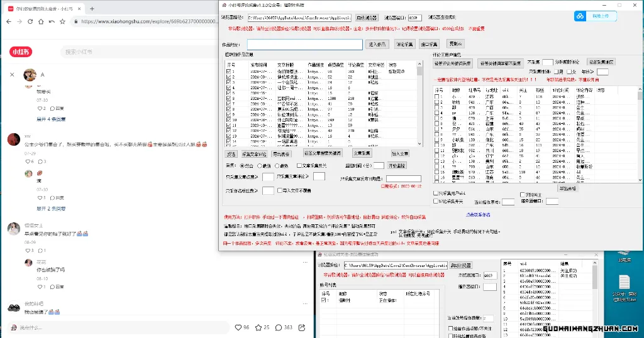Select the 最热 radio button
This screenshot has height=338, width=644.
tap(277, 166)
